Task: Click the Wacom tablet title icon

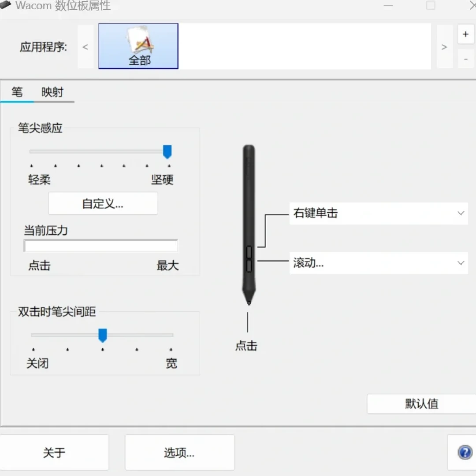Action: pyautogui.click(x=5, y=5)
